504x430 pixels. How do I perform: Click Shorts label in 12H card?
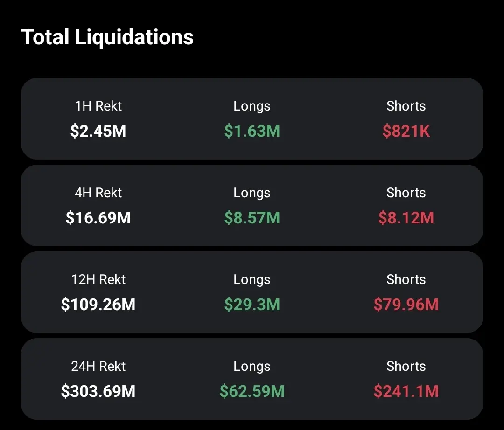[406, 280]
